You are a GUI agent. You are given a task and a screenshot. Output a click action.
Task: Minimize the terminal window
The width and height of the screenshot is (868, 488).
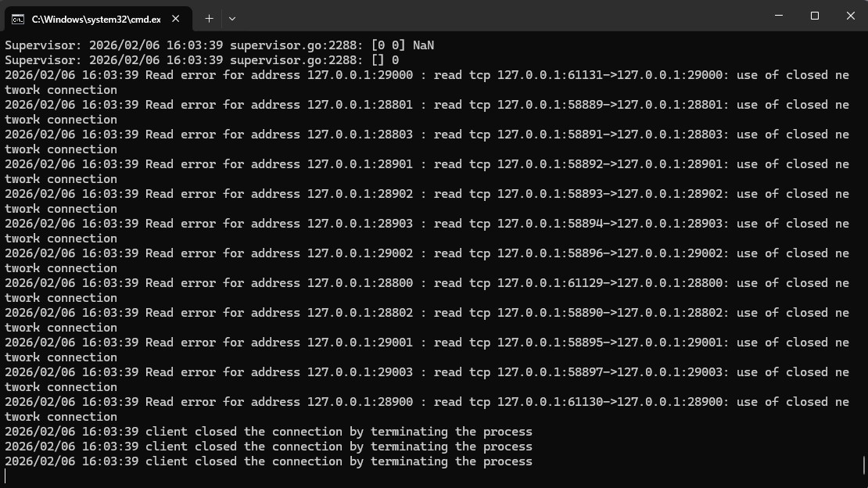(779, 16)
